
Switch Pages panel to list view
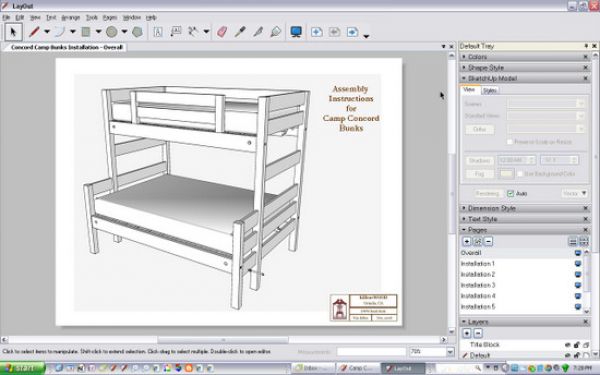pyautogui.click(x=573, y=241)
